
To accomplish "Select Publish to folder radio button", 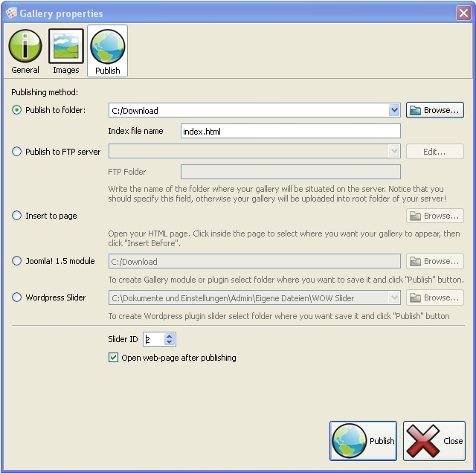I will click(17, 111).
